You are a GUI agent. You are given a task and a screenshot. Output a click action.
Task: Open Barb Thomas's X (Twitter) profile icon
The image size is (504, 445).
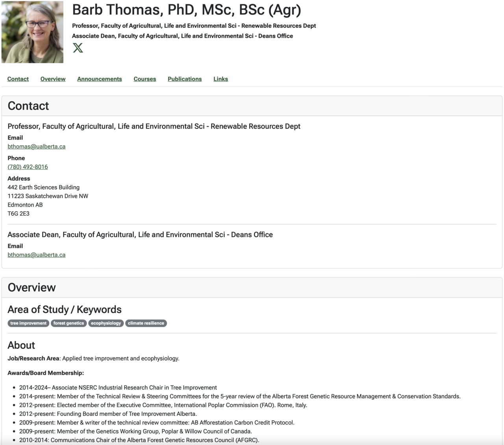point(78,48)
